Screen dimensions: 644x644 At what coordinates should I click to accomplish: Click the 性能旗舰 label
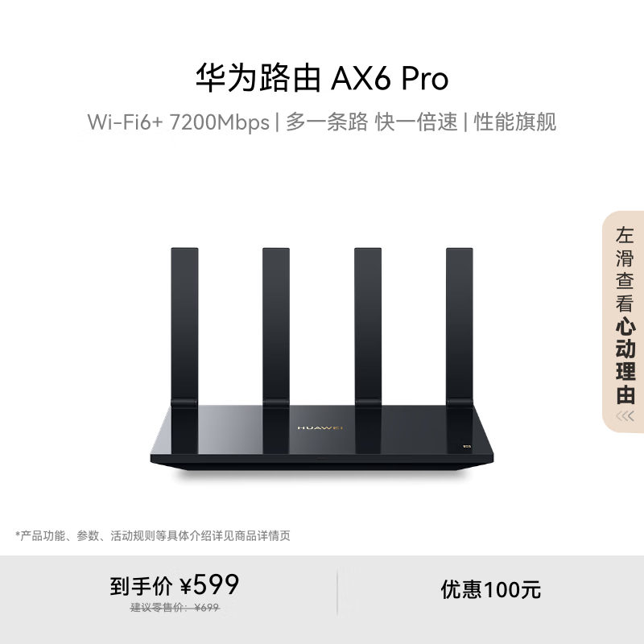point(515,122)
